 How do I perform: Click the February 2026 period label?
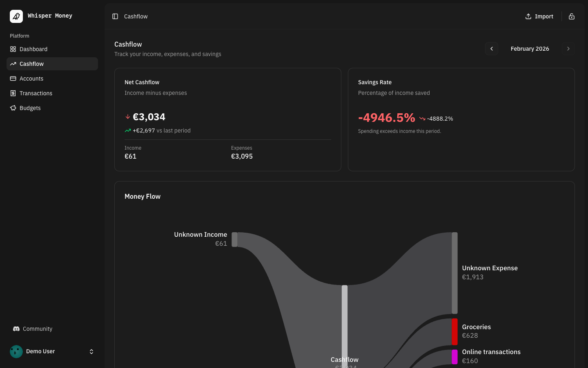click(530, 49)
